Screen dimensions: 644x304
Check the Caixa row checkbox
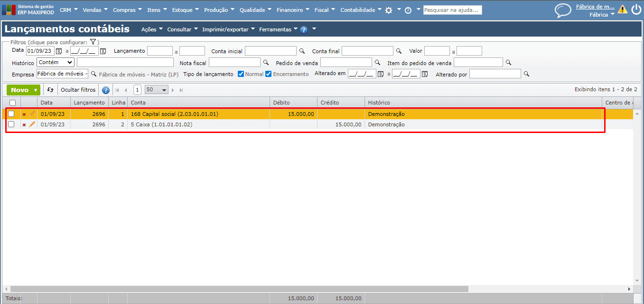[x=11, y=124]
